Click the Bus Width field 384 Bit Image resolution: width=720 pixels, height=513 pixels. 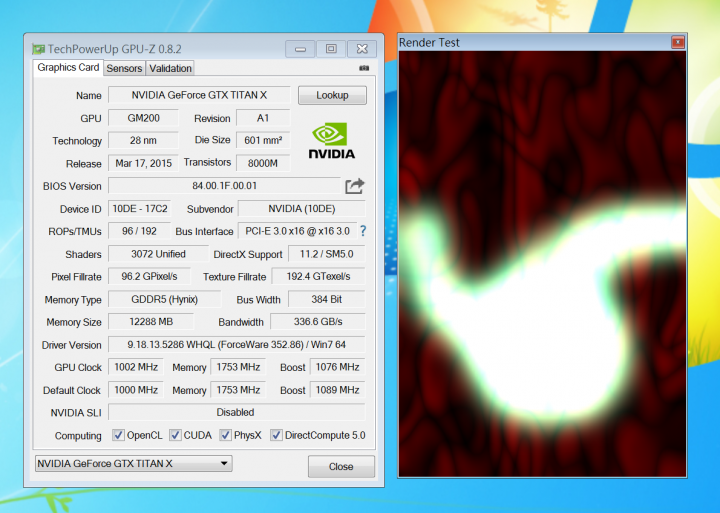326,299
